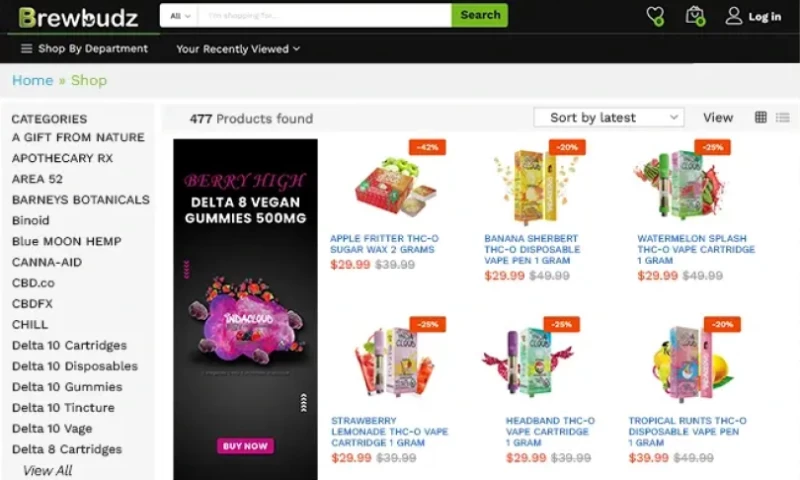This screenshot has width=800, height=480.
Task: Select the BARNEYS BOTANICALS category
Action: pyautogui.click(x=81, y=199)
